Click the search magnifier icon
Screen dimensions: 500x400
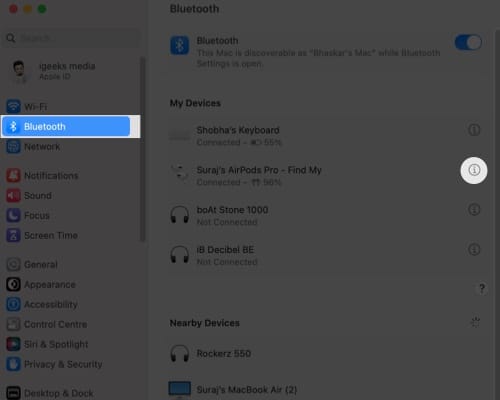click(11, 38)
